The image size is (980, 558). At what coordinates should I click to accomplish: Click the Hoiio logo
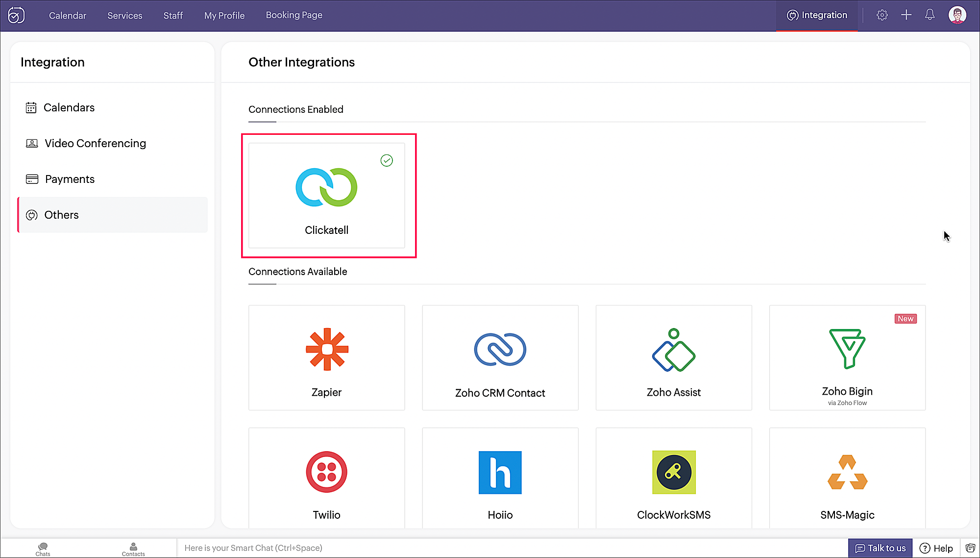click(500, 472)
